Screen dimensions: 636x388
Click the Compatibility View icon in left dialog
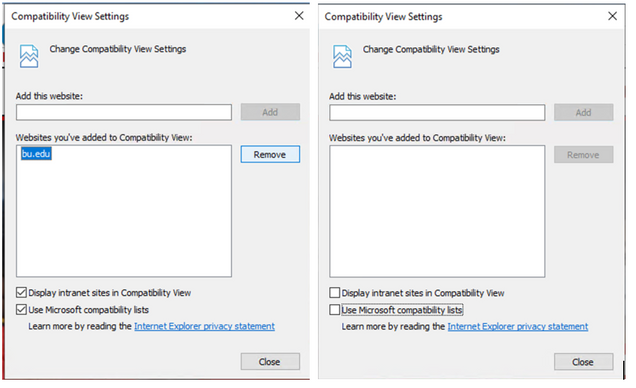[x=29, y=56]
